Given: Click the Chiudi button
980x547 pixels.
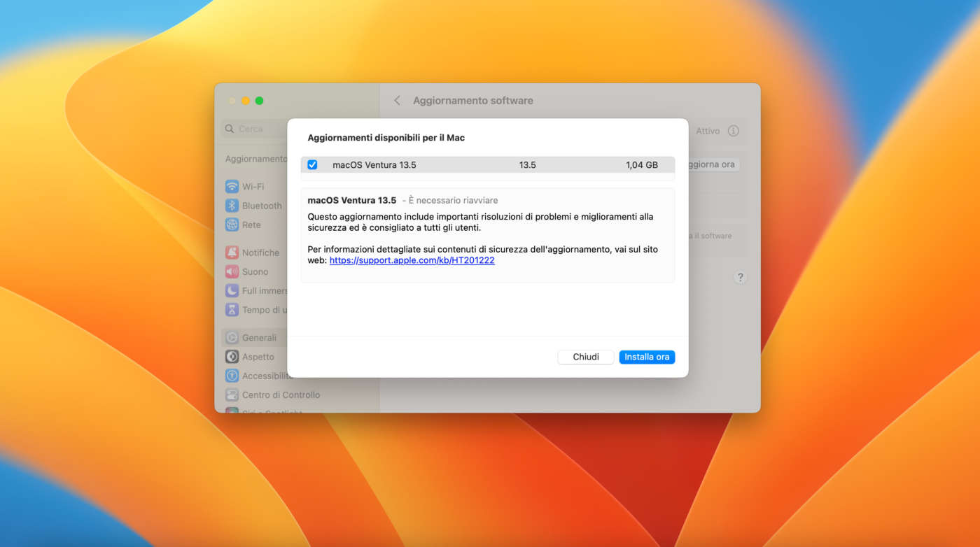Looking at the screenshot, I should 586,357.
